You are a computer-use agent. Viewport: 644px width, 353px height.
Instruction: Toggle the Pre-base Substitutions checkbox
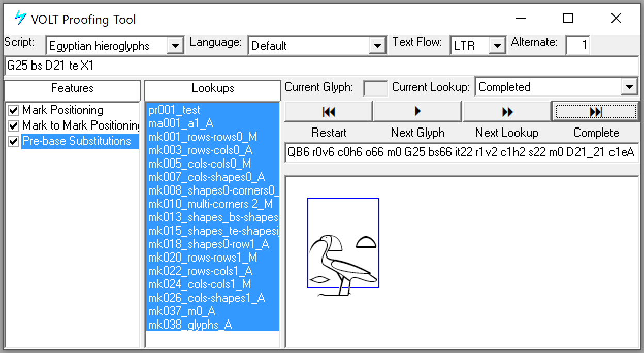[13, 140]
